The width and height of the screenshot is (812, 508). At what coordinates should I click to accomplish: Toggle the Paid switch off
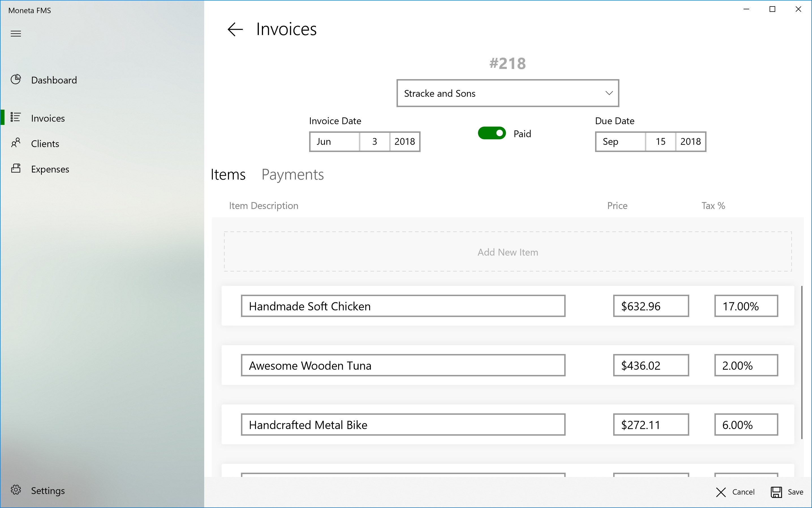(x=492, y=133)
